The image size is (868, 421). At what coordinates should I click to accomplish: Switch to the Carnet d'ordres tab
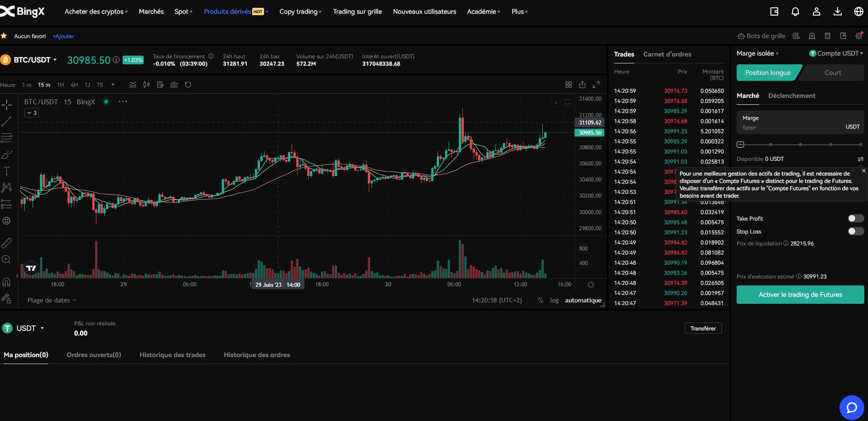pyautogui.click(x=667, y=54)
